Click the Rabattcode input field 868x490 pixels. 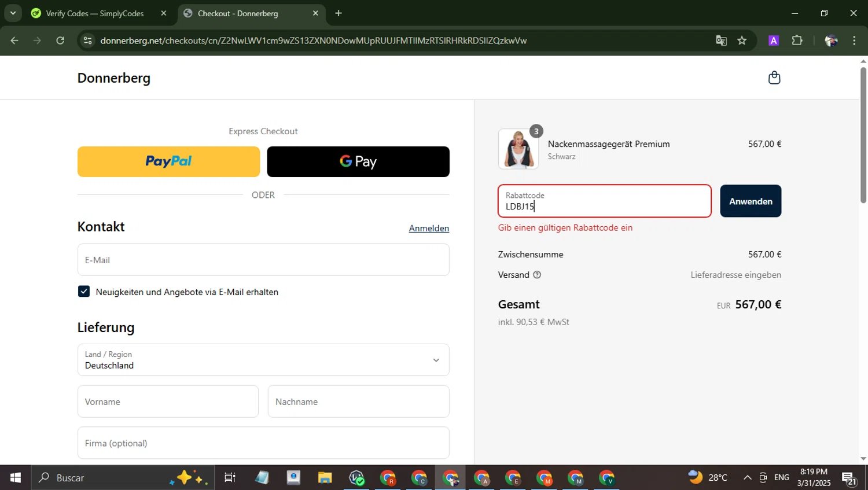coord(605,201)
